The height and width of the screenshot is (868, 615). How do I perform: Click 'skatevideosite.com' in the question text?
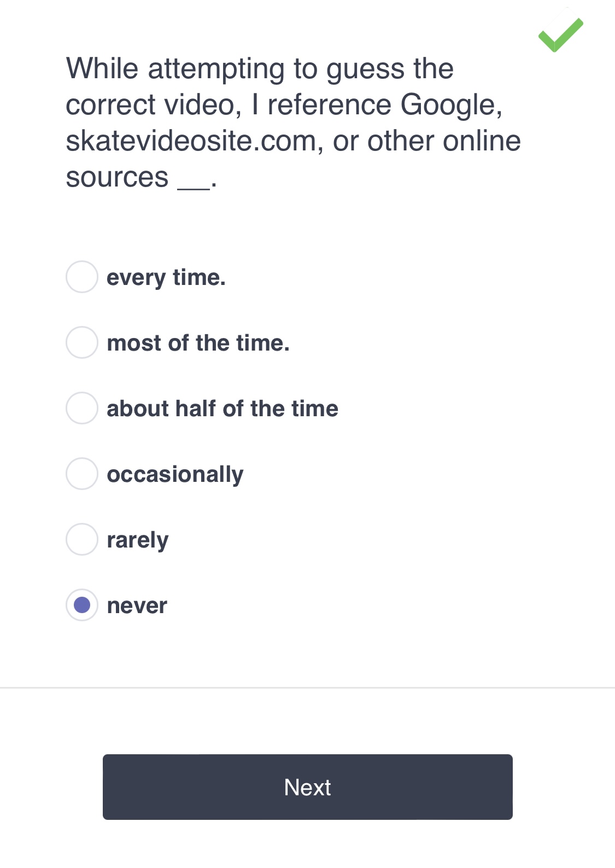(191, 141)
